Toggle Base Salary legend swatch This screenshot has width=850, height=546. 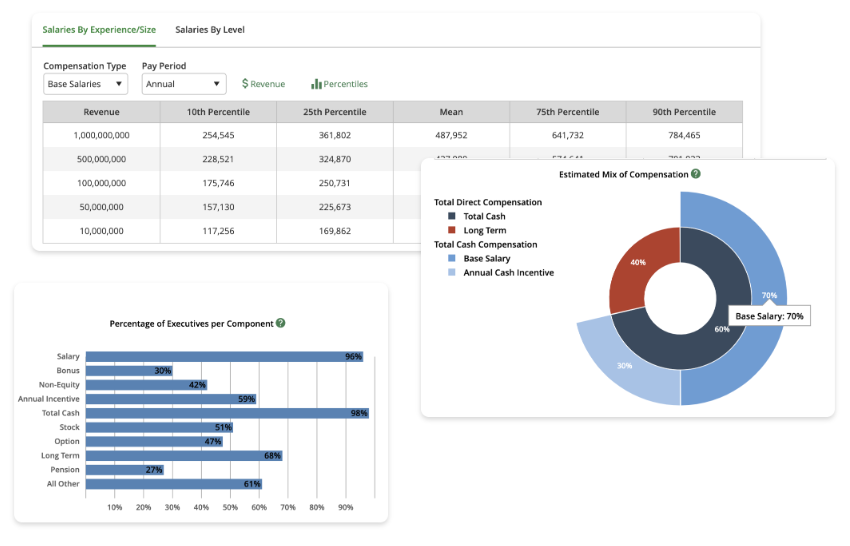(x=452, y=258)
